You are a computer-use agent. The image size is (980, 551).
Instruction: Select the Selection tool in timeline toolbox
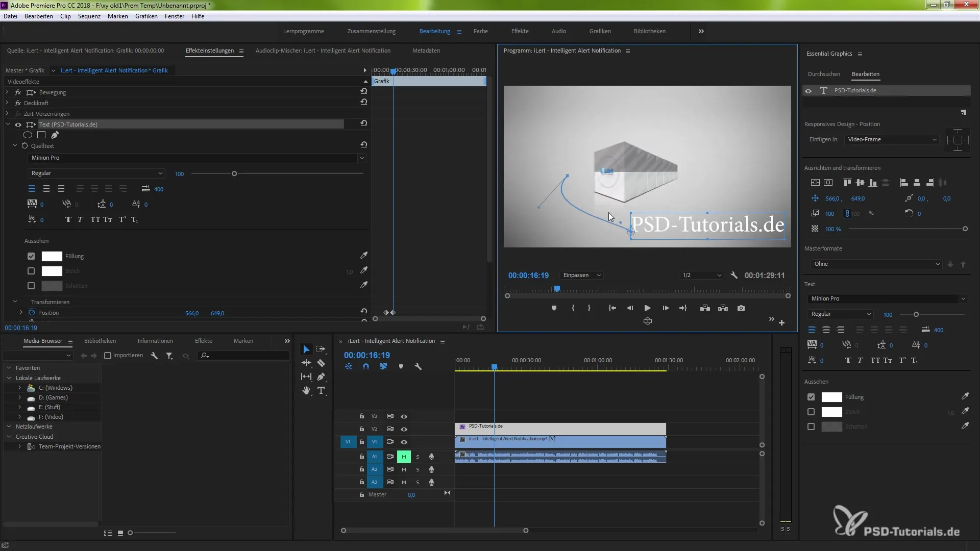[x=306, y=349]
